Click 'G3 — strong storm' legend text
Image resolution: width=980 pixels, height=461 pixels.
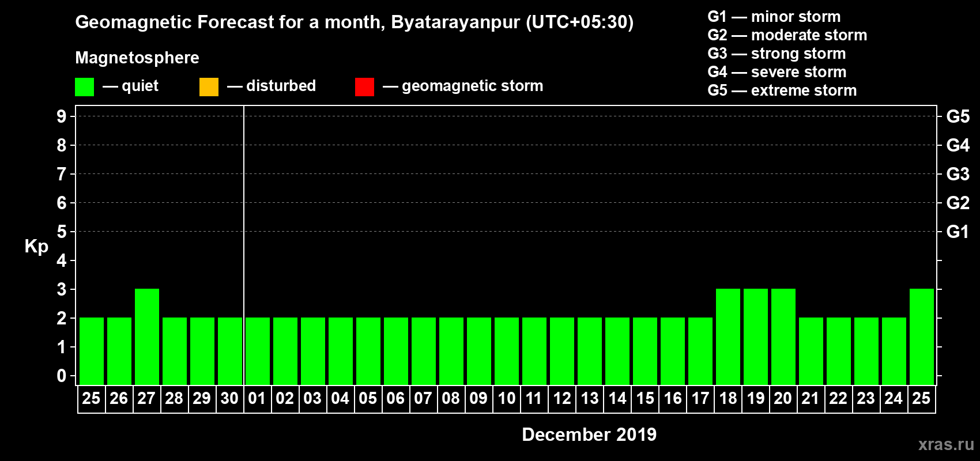777,54
